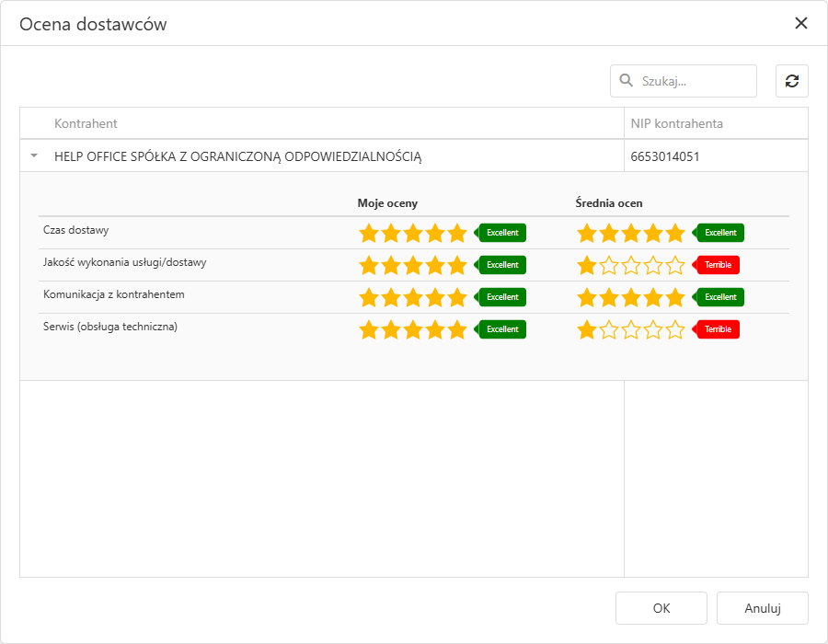Click red Terrible badge for Serwis row
828x644 pixels.
coord(718,329)
